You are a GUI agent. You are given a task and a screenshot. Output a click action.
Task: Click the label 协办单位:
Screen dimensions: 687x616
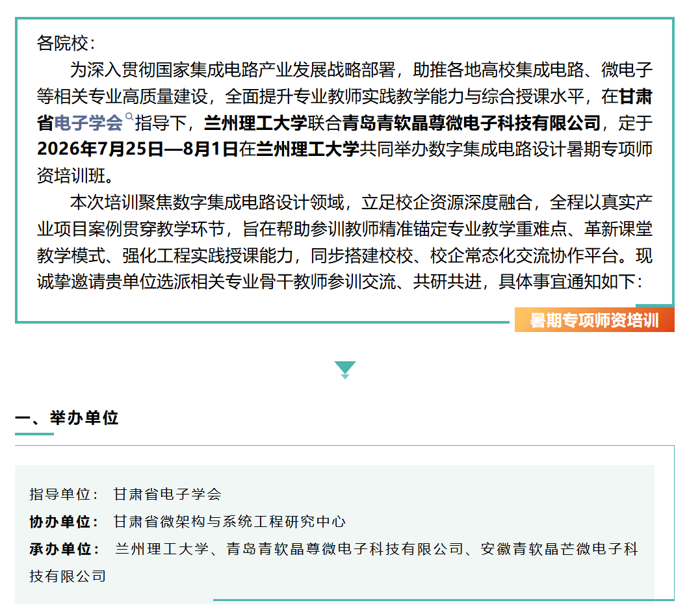click(64, 521)
